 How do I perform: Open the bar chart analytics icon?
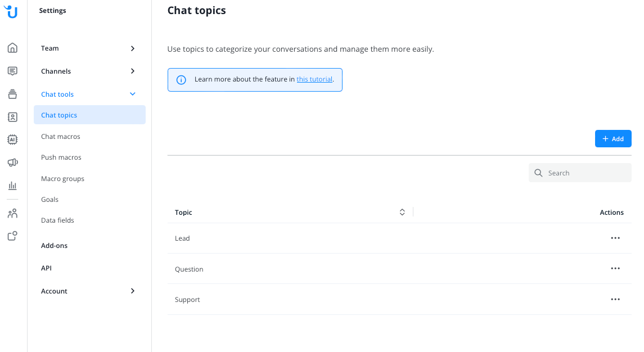click(12, 186)
